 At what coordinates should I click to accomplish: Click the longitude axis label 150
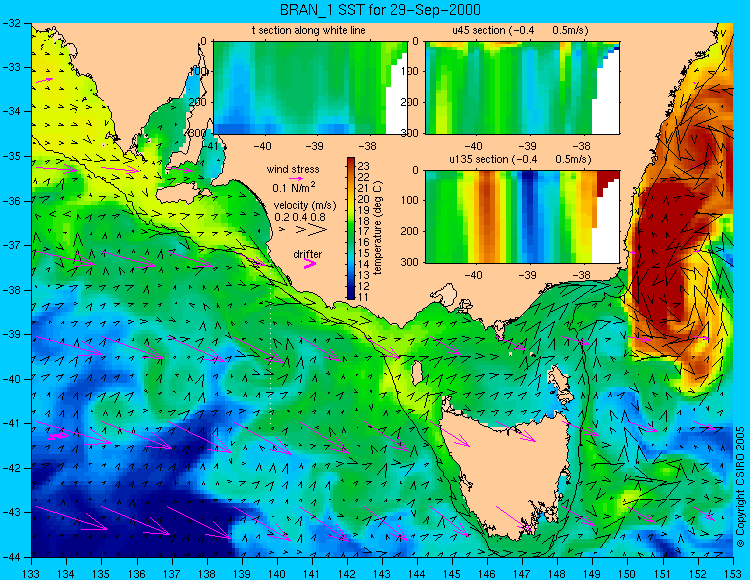coord(628,573)
